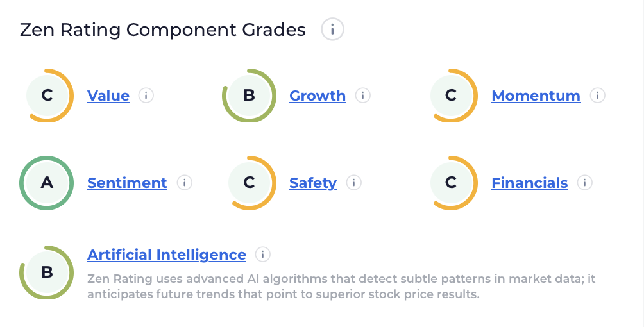This screenshot has height=327, width=644.
Task: Click info icon beside Zen Rating Component Grades
Action: [332, 29]
